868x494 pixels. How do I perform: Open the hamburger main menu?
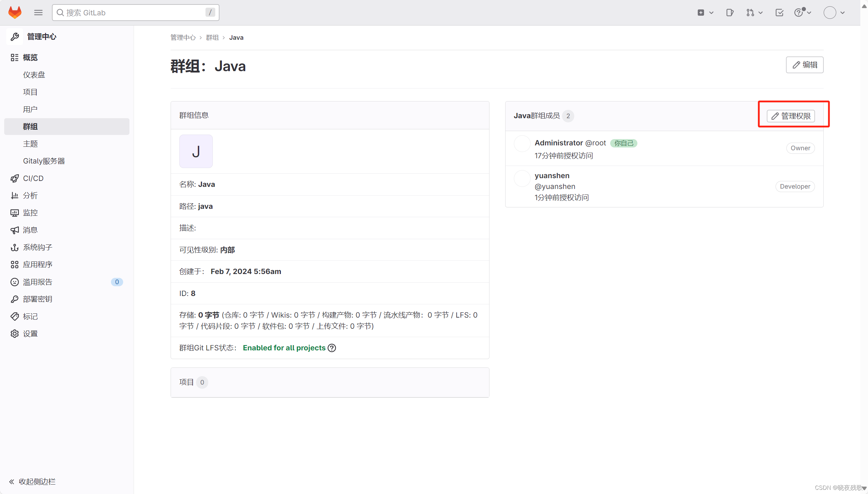(38, 13)
